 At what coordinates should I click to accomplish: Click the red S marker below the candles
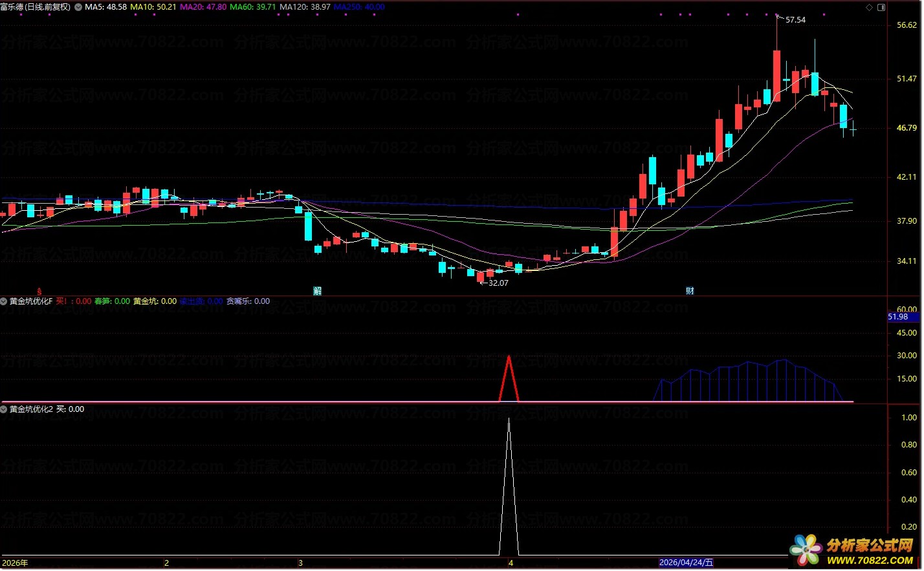coord(39,292)
